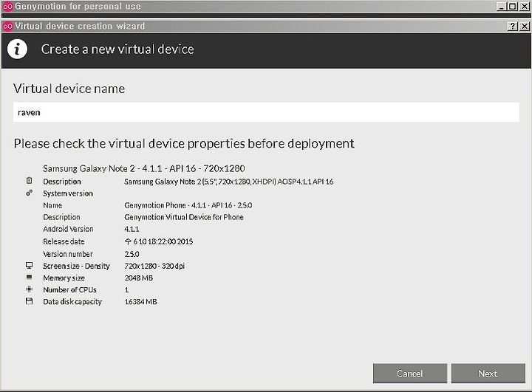Viewport: 532px width, 392px height.
Task: Select the Samsung Galaxy Note 2 - 4.1.1 heading
Action: point(144,168)
